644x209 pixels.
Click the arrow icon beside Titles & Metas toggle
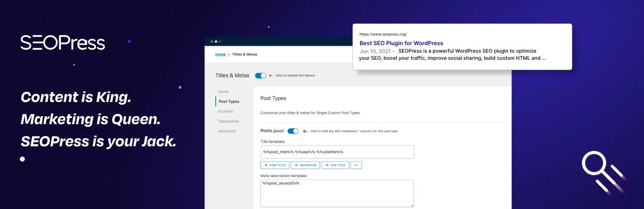pos(271,76)
